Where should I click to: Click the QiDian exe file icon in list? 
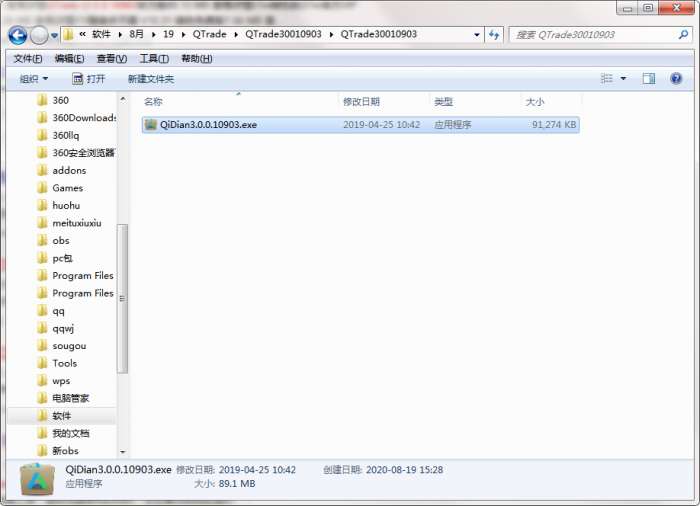[151, 125]
